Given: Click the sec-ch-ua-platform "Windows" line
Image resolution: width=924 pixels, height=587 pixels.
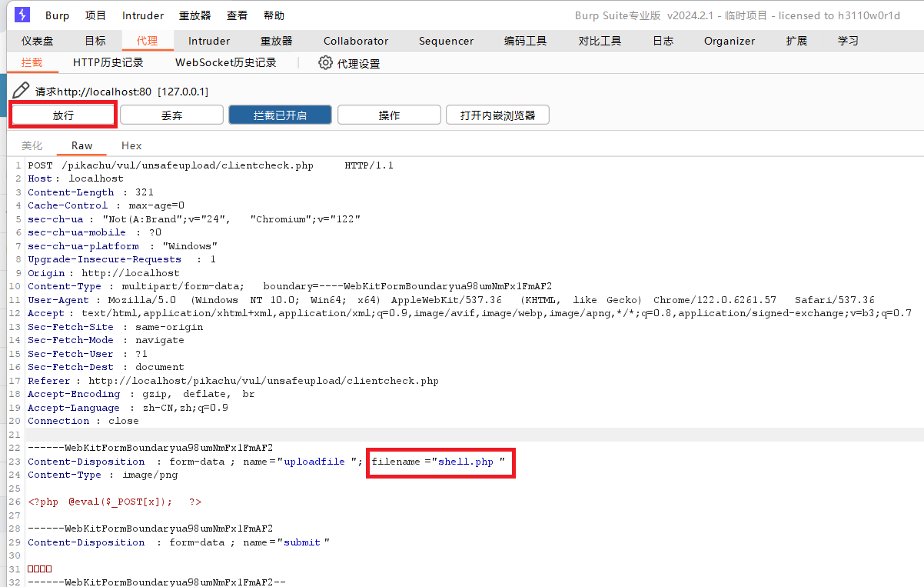Looking at the screenshot, I should [x=123, y=246].
